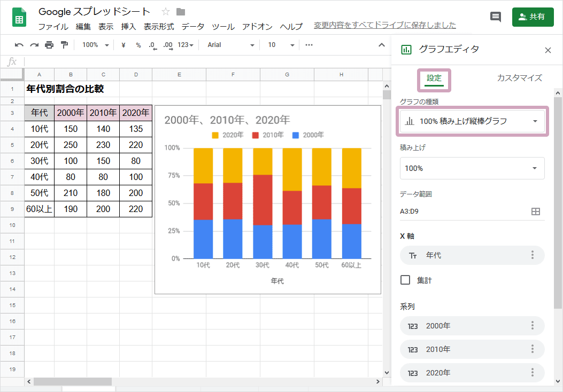The height and width of the screenshot is (392, 563).
Task: Close the graph editor panel
Action: click(x=547, y=50)
